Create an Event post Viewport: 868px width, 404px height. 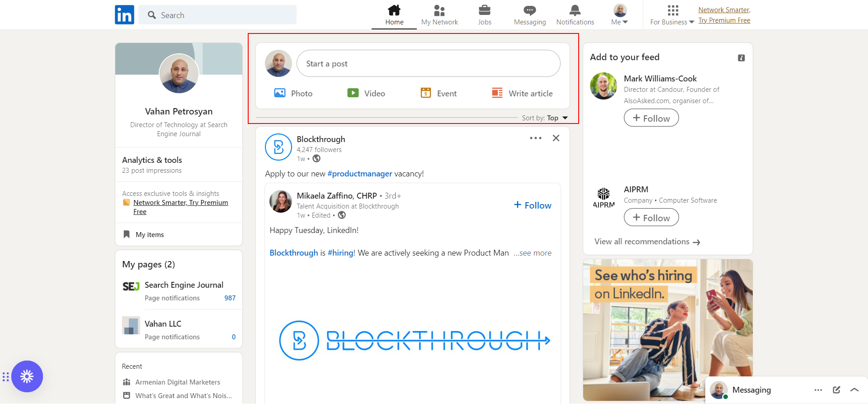pos(439,93)
